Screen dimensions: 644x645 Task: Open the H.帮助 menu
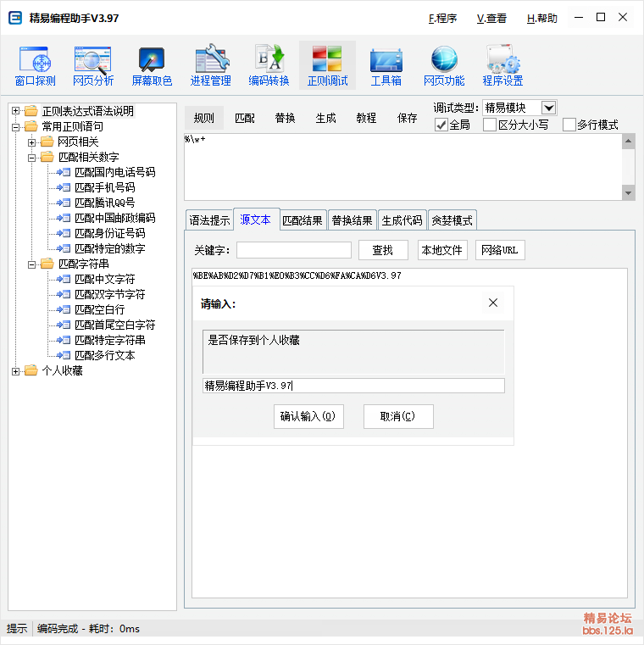click(542, 19)
